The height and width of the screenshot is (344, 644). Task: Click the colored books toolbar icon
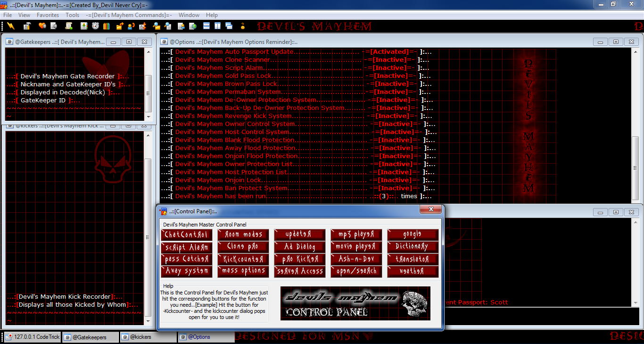click(x=107, y=26)
